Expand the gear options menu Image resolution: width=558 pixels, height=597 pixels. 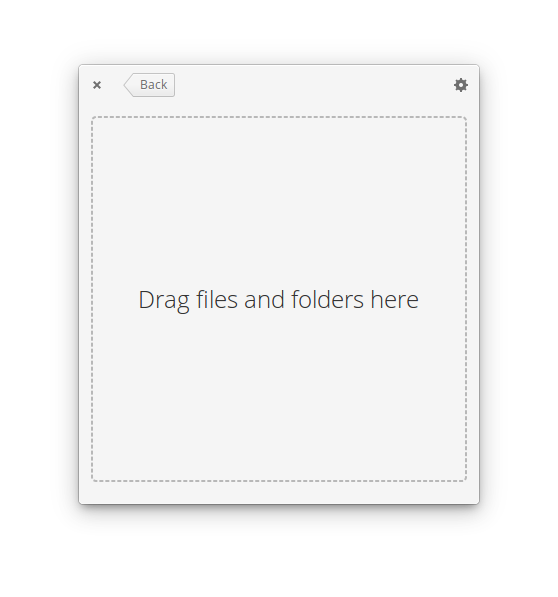pyautogui.click(x=461, y=85)
